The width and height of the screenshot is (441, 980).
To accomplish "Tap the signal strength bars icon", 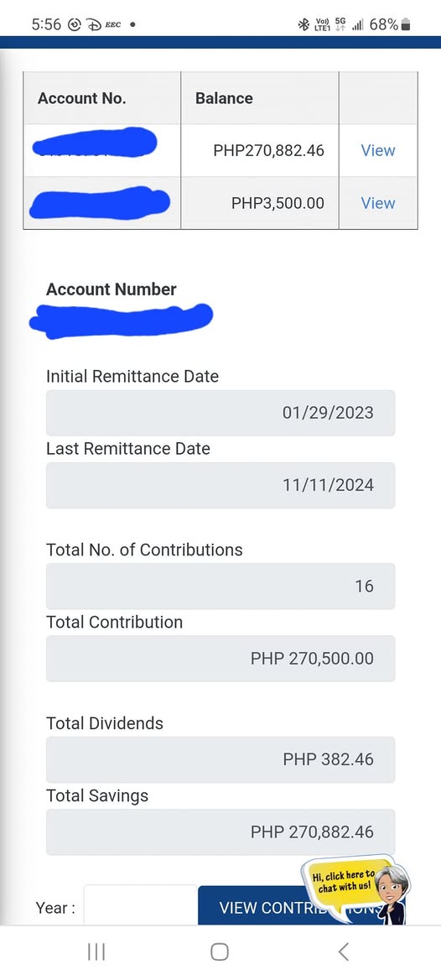I will 358,25.
